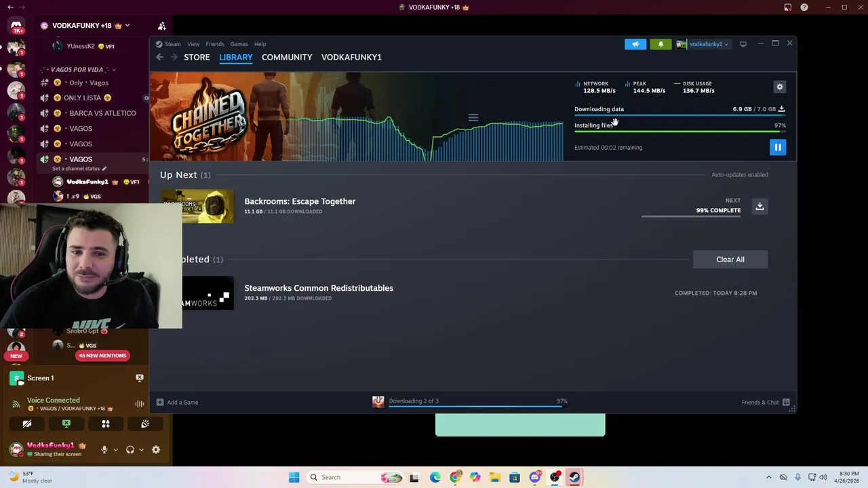Image resolution: width=868 pixels, height=488 pixels.
Task: Switch to the COMMUNITY tab
Action: pyautogui.click(x=287, y=57)
